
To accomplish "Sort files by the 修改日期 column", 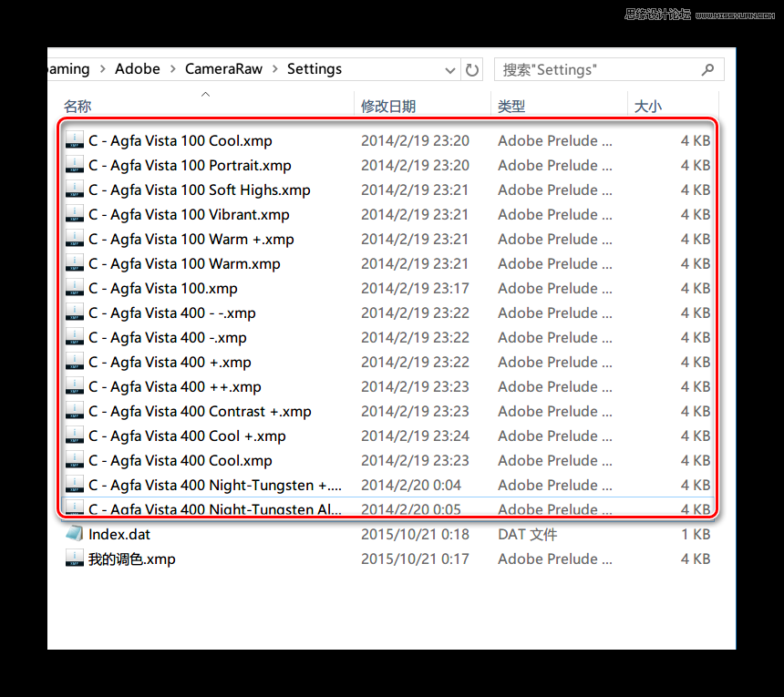I will tap(388, 106).
